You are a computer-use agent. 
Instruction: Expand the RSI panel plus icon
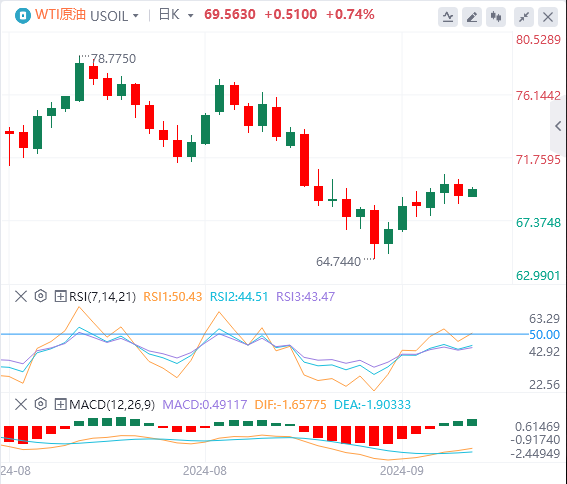pyautogui.click(x=60, y=297)
